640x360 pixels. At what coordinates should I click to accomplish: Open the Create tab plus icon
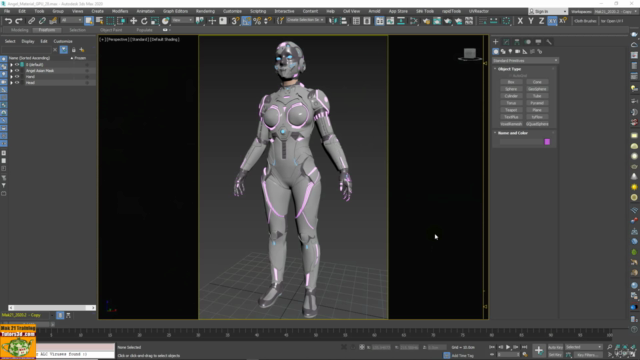[x=496, y=42]
